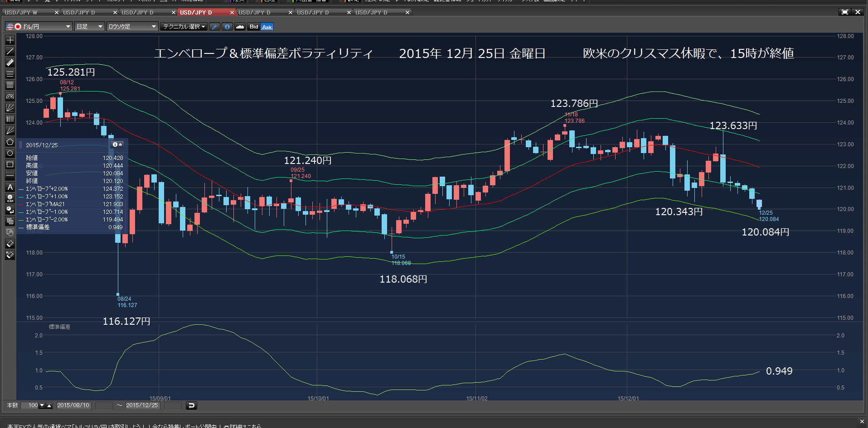Viewport: 868px width, 428px height.
Task: Click the エンベロープ＆標準偏差ボラティリティ title text
Action: click(x=264, y=53)
